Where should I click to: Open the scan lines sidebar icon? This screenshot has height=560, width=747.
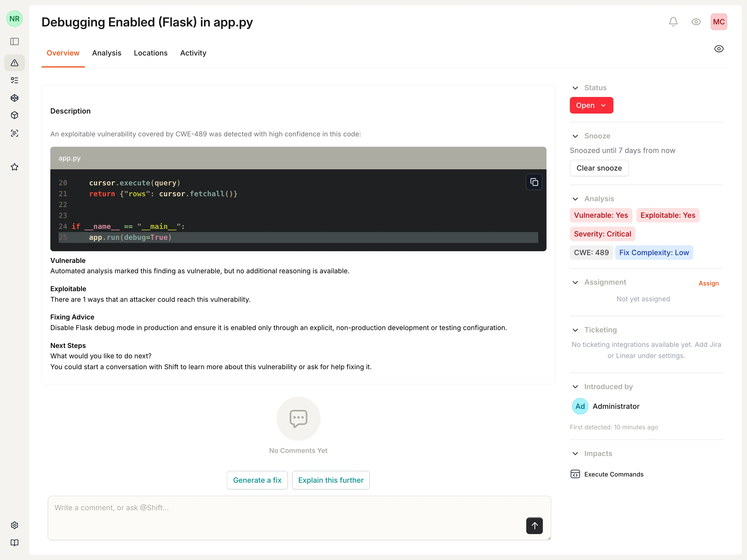click(15, 133)
